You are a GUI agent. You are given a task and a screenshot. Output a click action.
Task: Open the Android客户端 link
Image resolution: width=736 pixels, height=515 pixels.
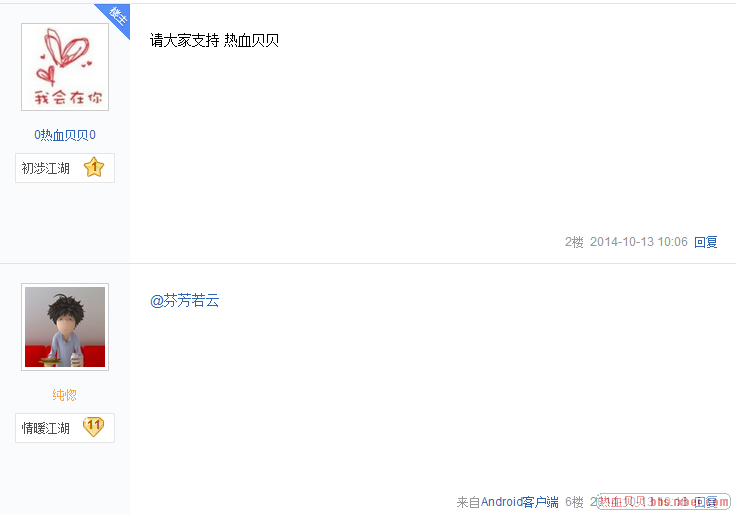point(520,502)
